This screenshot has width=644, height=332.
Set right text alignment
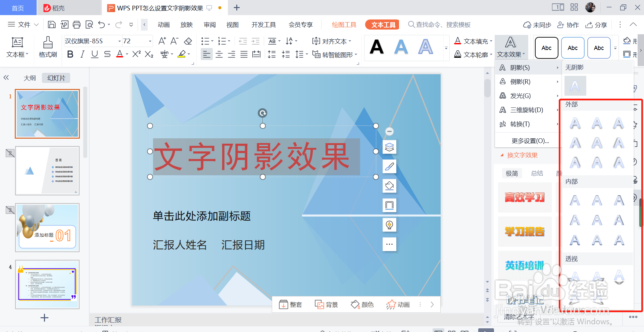tap(232, 54)
